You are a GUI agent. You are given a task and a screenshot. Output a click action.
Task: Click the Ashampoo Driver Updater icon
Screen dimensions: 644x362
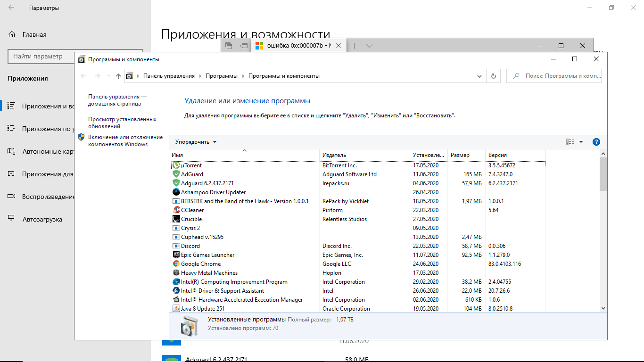[x=176, y=192]
